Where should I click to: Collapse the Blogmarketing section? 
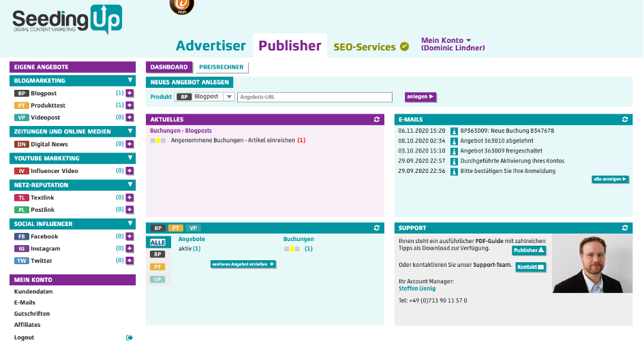point(130,80)
